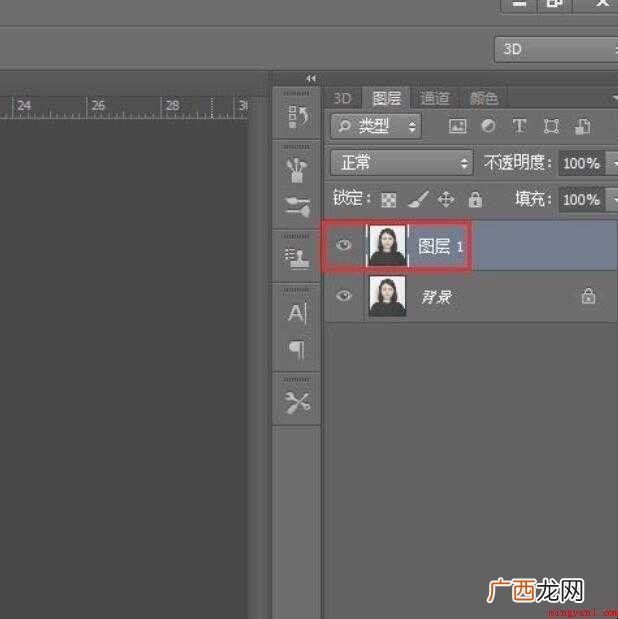Collapse panels with double-arrow icon

coord(311,79)
